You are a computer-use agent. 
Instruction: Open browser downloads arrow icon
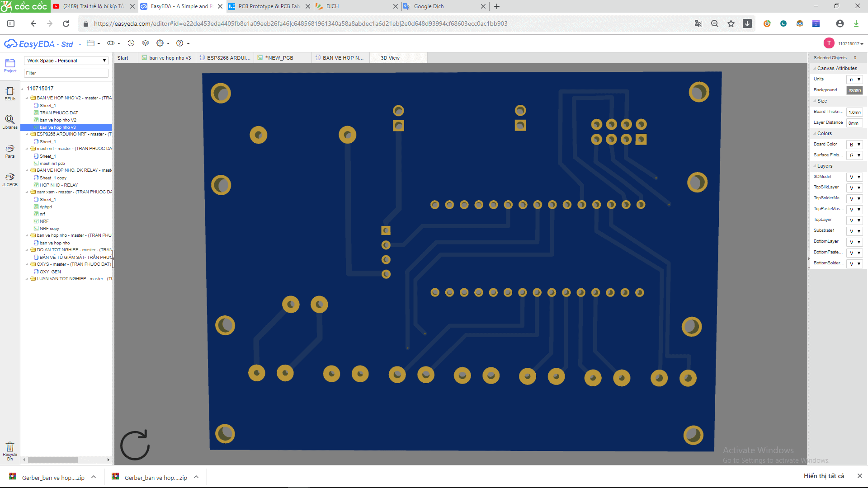coord(856,23)
